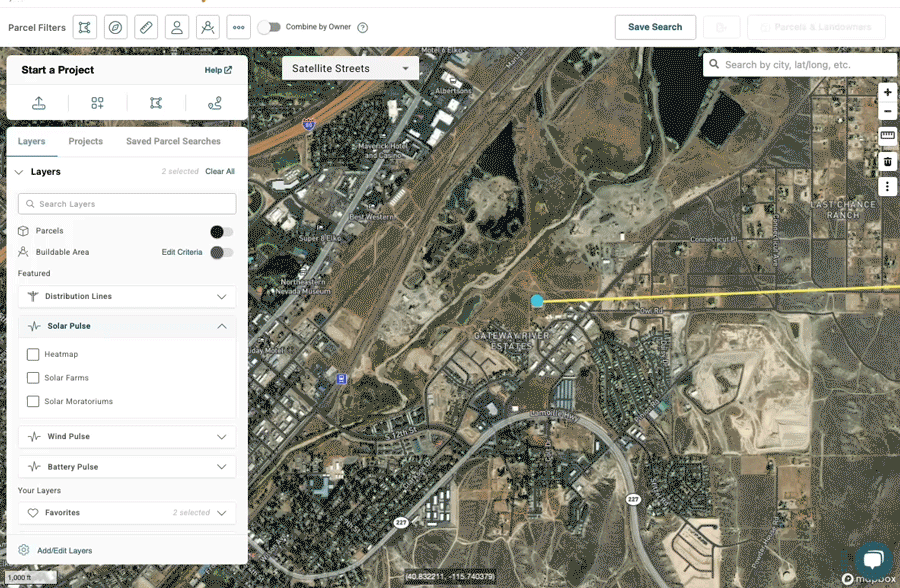
Task: Click the trash icon on the map
Action: coord(888,161)
